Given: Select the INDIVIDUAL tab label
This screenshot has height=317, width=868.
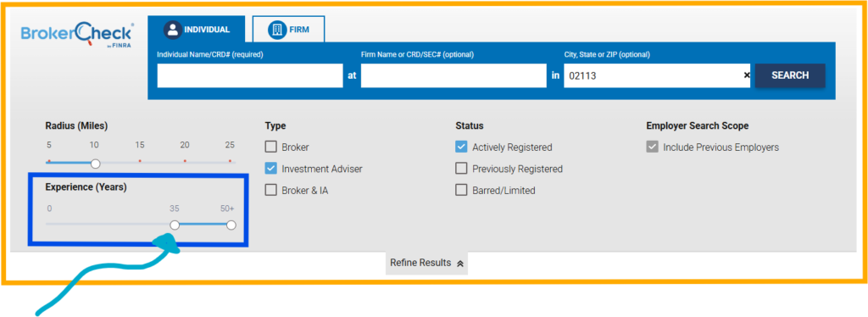Looking at the screenshot, I should pos(207,30).
